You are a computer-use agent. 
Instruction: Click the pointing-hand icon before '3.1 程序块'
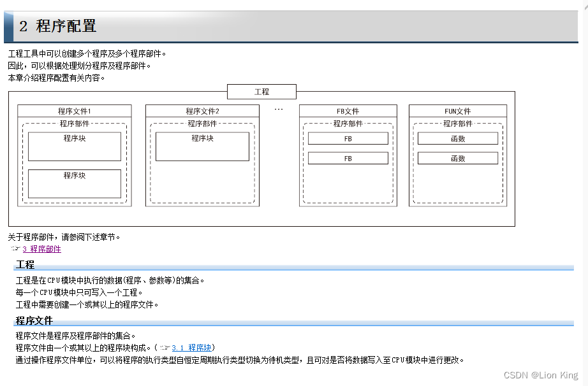pos(165,347)
